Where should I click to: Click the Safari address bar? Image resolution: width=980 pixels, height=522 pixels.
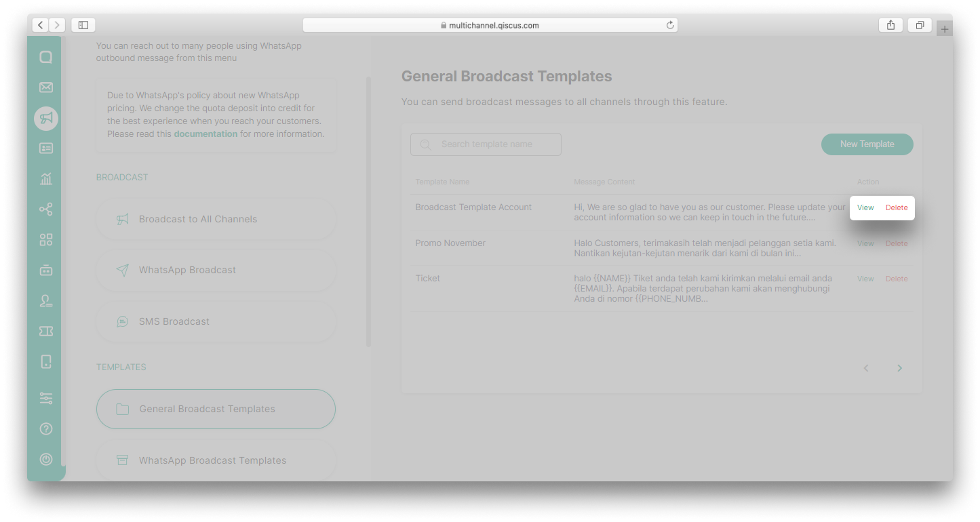[x=490, y=25]
